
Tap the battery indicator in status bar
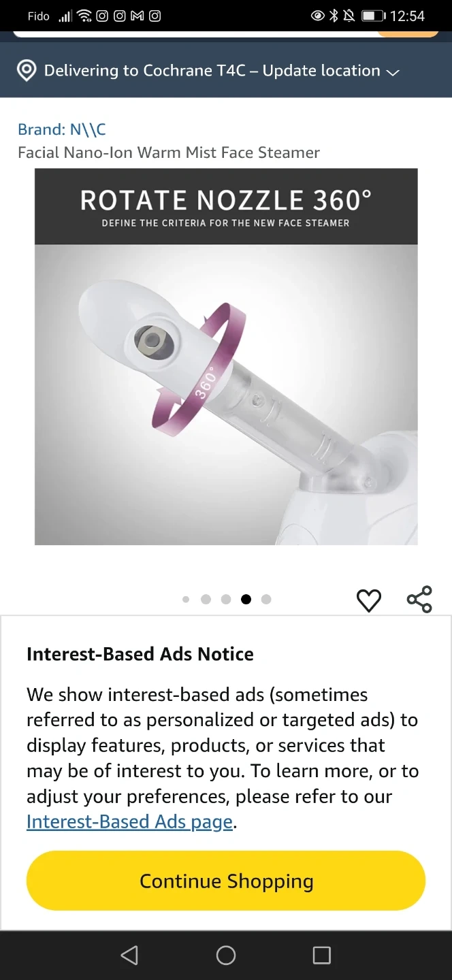click(373, 16)
